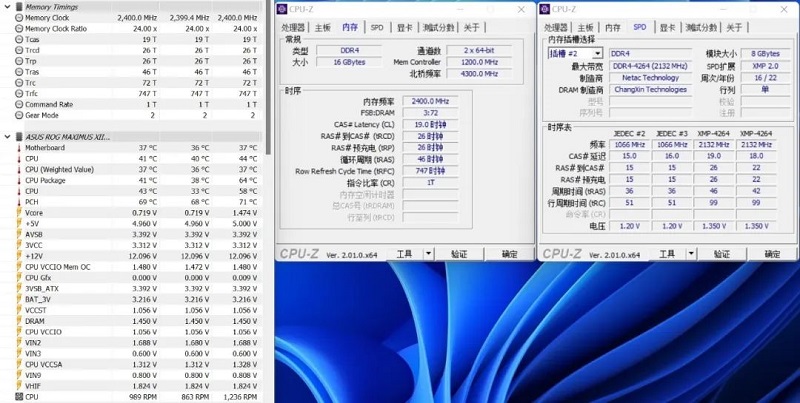800x403 pixels.
Task: Select the clock icon beside Gear Mode
Action: [19, 115]
